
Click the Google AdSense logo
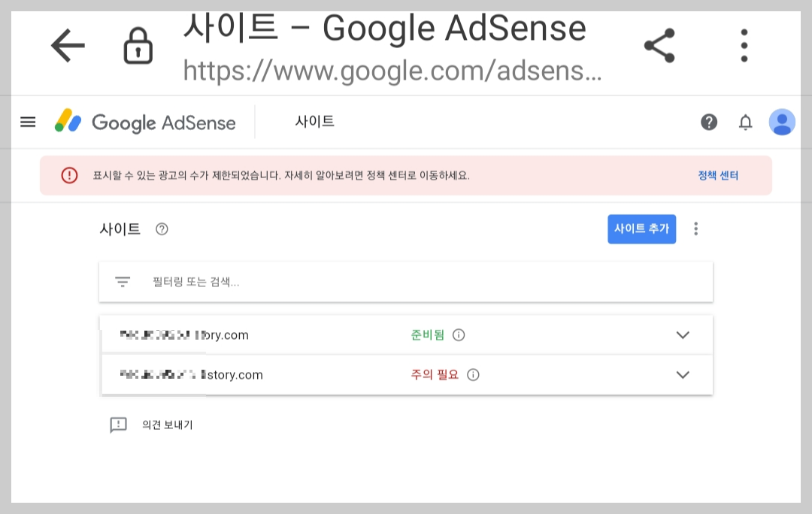[x=146, y=122]
